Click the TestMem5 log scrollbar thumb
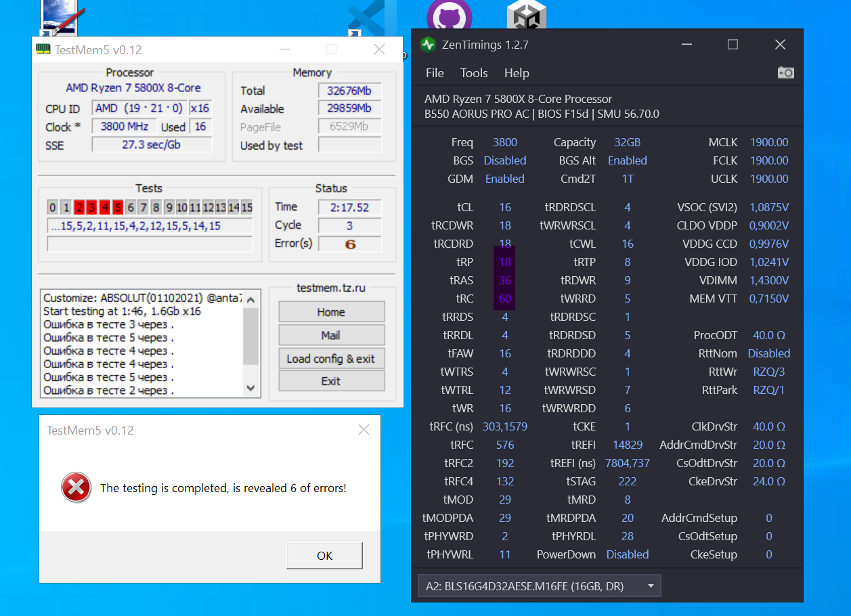851x616 pixels. [250, 336]
